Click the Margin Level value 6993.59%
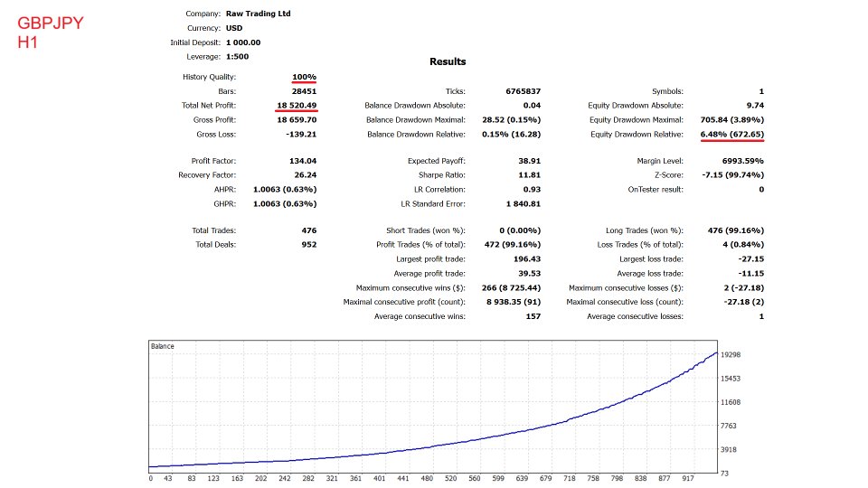868x488 pixels. point(743,161)
